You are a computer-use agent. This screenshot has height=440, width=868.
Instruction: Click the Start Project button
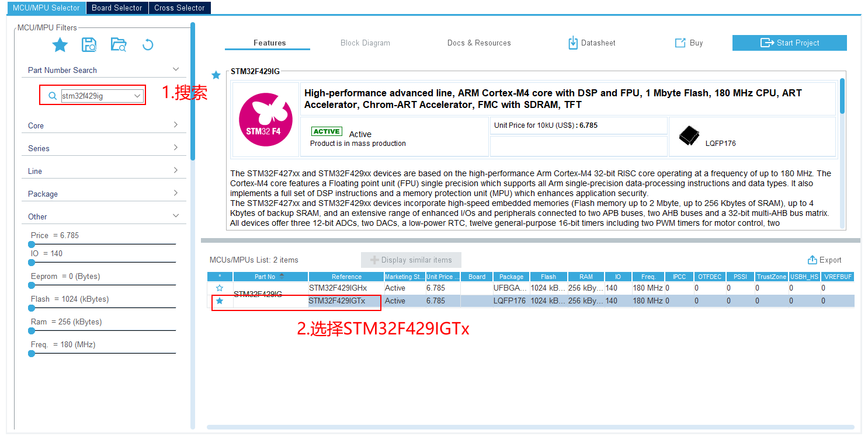pyautogui.click(x=789, y=43)
